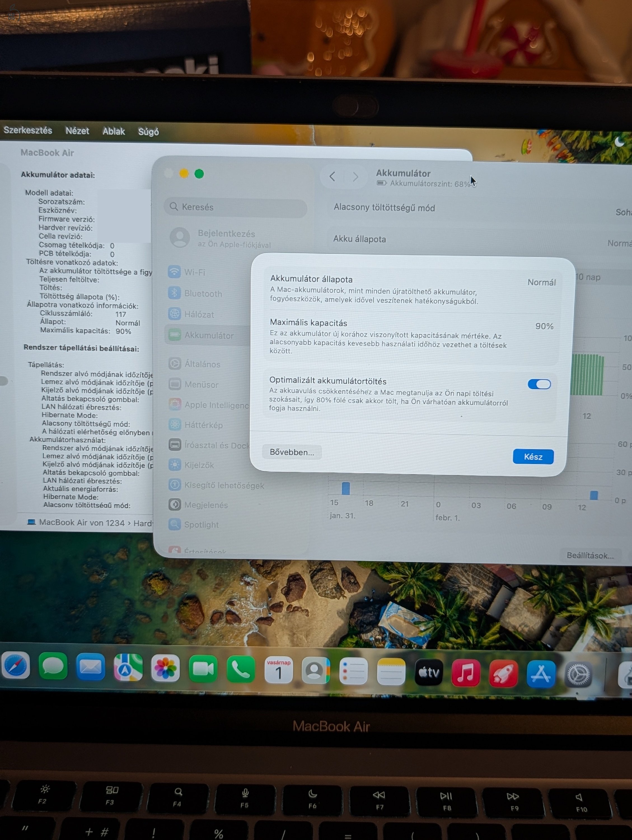Open Kijelzők settings via its brightness icon

click(x=175, y=465)
